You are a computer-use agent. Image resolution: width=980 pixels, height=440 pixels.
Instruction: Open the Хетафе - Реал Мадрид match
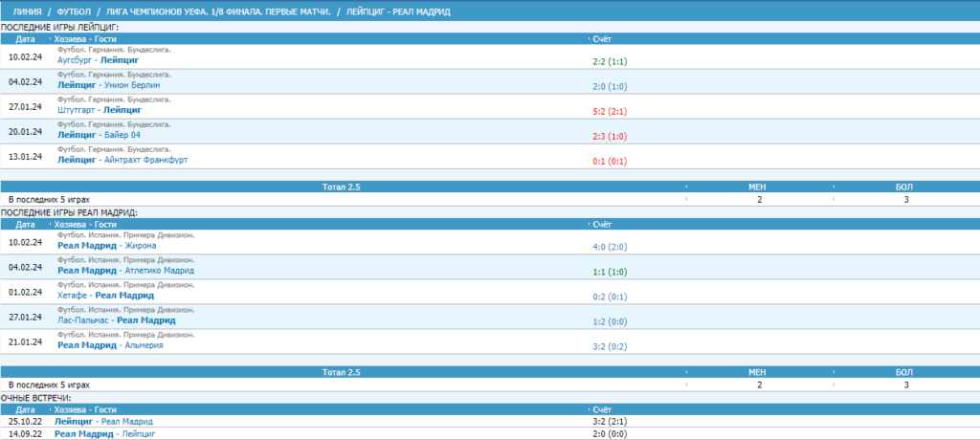tap(105, 296)
